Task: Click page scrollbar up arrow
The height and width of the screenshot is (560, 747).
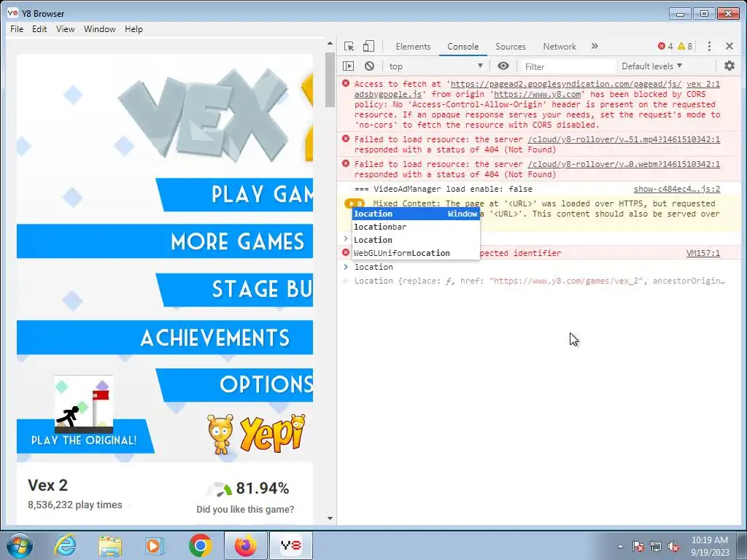Action: click(x=330, y=43)
